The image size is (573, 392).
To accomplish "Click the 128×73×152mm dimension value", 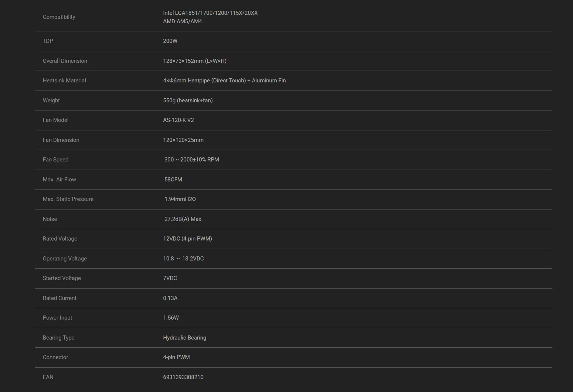I will coord(195,61).
